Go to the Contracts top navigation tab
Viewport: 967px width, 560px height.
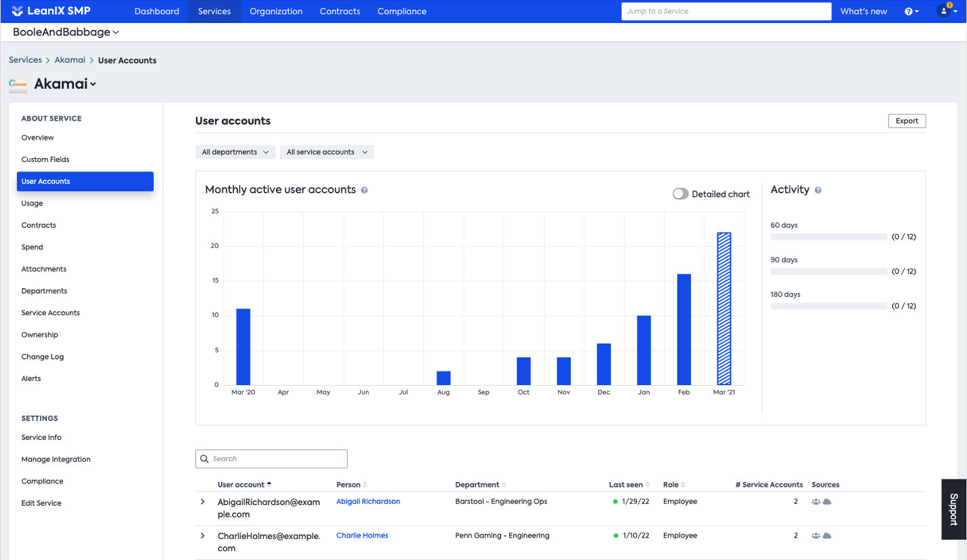pos(340,12)
